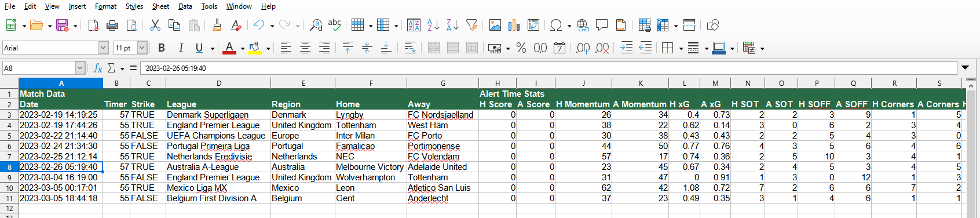Insert a hyperlink
The image size is (980, 218).
click(583, 25)
